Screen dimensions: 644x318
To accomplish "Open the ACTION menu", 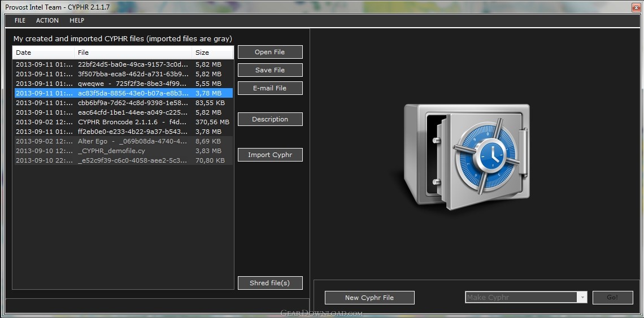I will [47, 20].
